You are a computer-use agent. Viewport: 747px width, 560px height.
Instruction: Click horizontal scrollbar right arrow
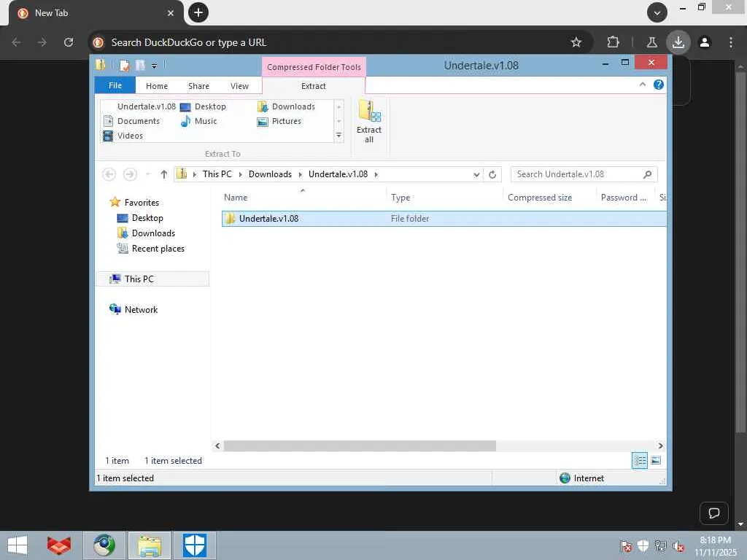661,446
